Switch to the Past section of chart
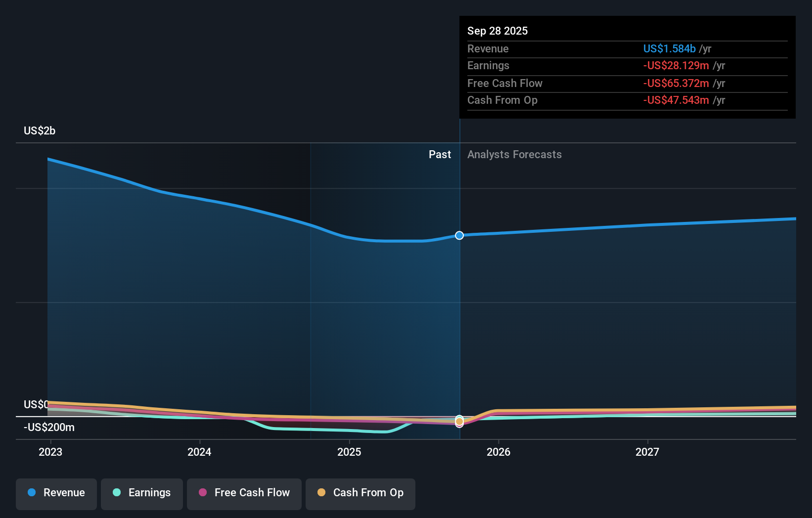 [x=440, y=154]
